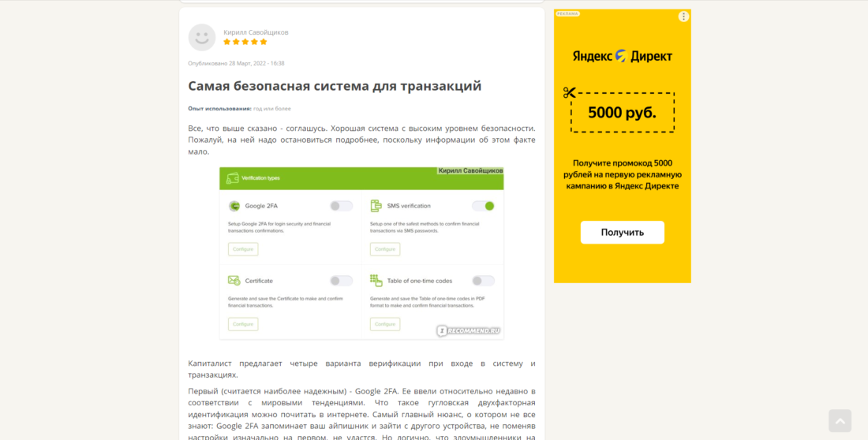The height and width of the screenshot is (440, 868).
Task: Click Configure under Certificate
Action: tap(243, 324)
